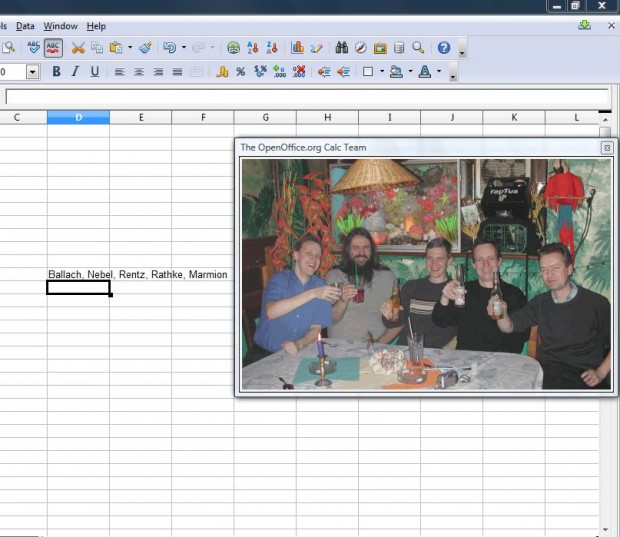620x537 pixels.
Task: Select column K header
Action: coord(514,117)
